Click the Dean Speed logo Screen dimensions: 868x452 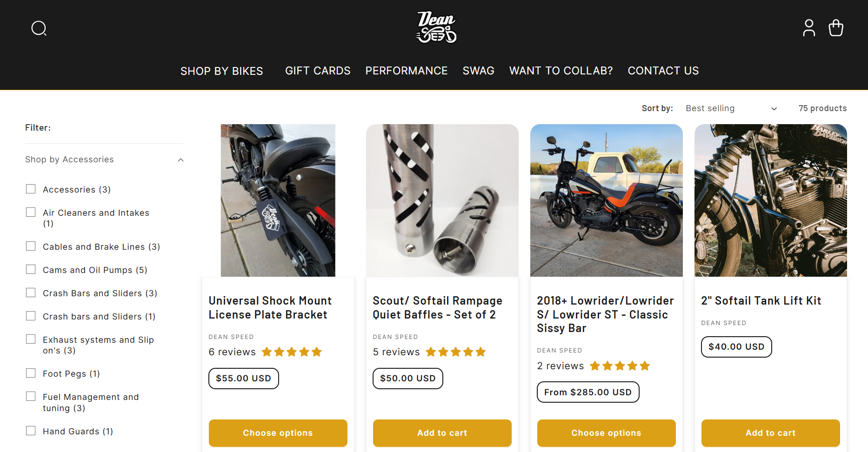[436, 27]
